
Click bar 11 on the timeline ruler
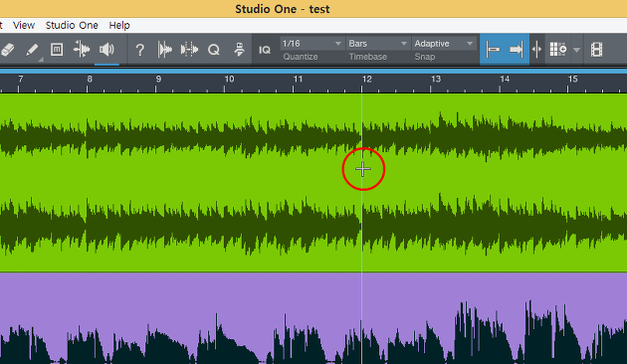point(298,80)
